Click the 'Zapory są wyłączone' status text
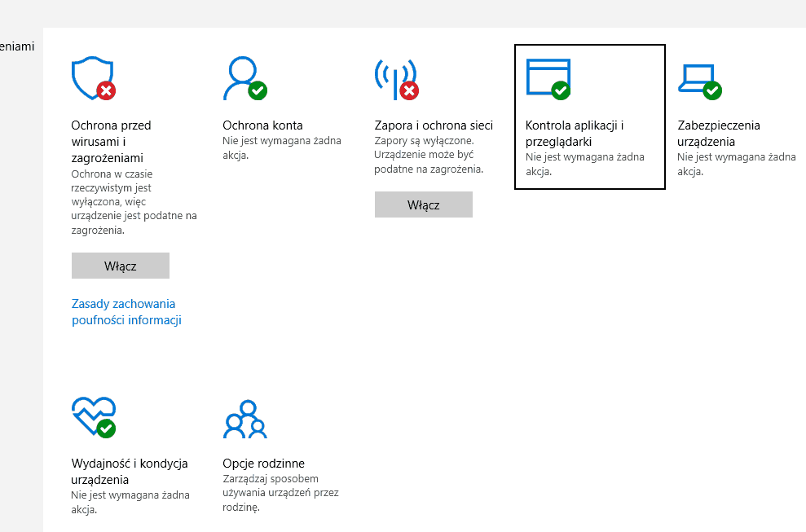The width and height of the screenshot is (806, 532). 429,155
